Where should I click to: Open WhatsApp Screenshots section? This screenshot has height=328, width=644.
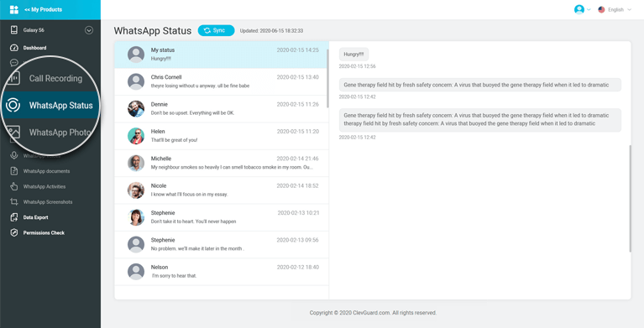(48, 202)
